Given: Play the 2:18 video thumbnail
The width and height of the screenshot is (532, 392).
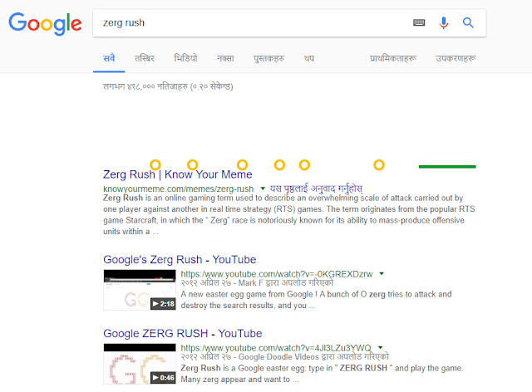Looking at the screenshot, I should [x=140, y=290].
